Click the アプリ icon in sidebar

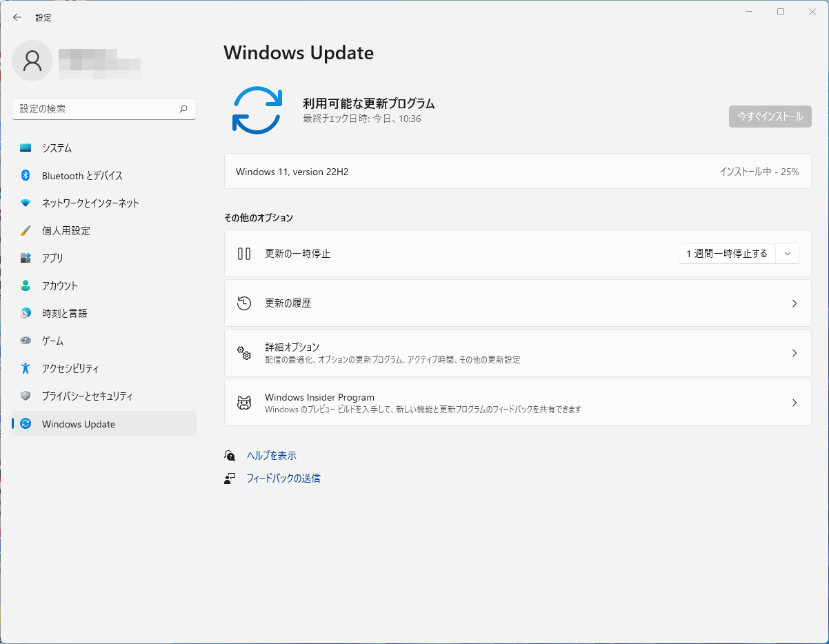click(x=26, y=258)
